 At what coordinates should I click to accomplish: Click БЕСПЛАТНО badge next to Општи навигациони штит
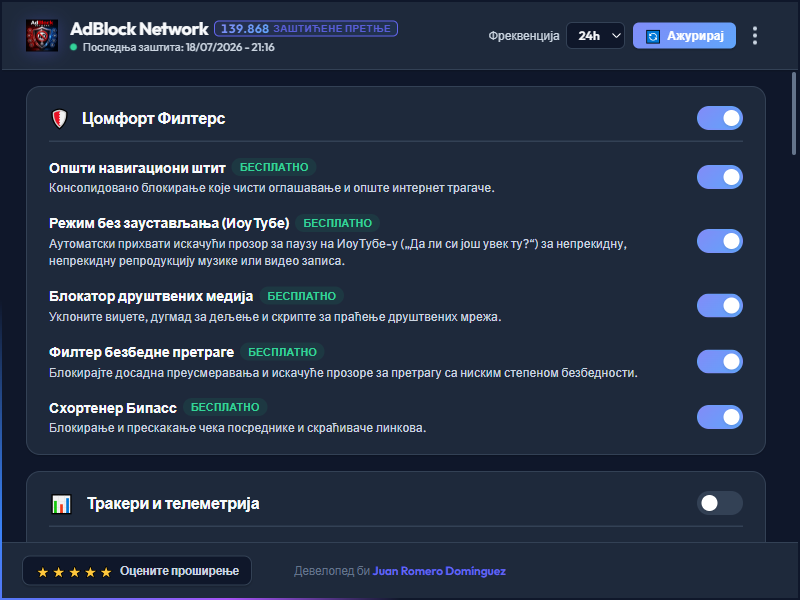tap(274, 167)
